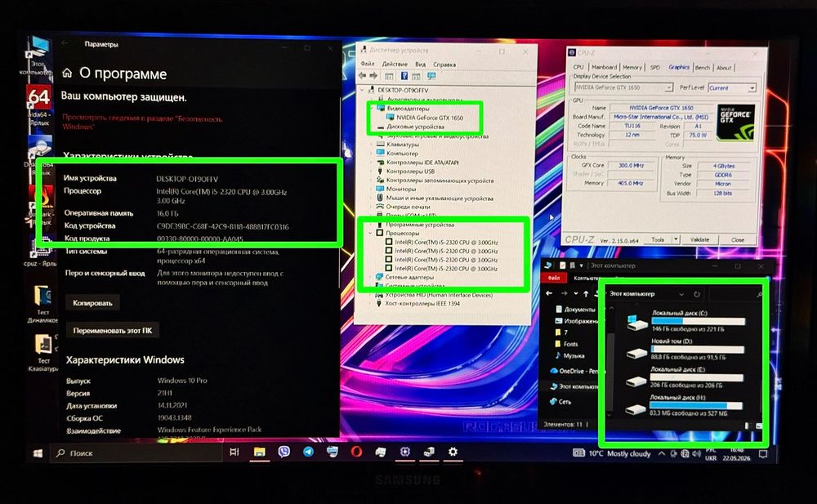
Task: Launch Telegram from the taskbar
Action: (x=308, y=452)
